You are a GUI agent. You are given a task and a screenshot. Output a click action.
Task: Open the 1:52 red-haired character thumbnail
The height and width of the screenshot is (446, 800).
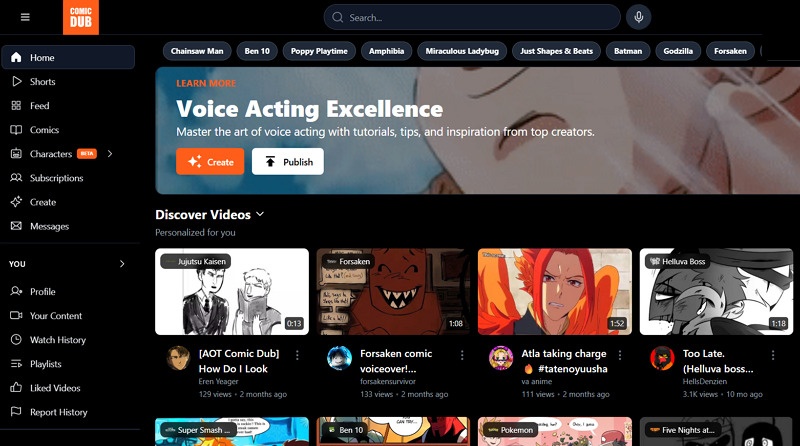(555, 291)
